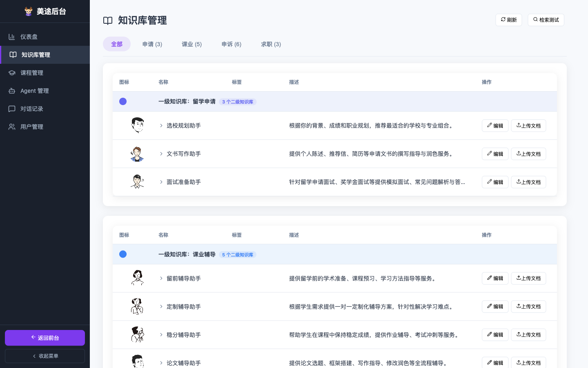Image resolution: width=588 pixels, height=368 pixels.
Task: Switch to the 课业 (5) tab
Action: (x=192, y=44)
